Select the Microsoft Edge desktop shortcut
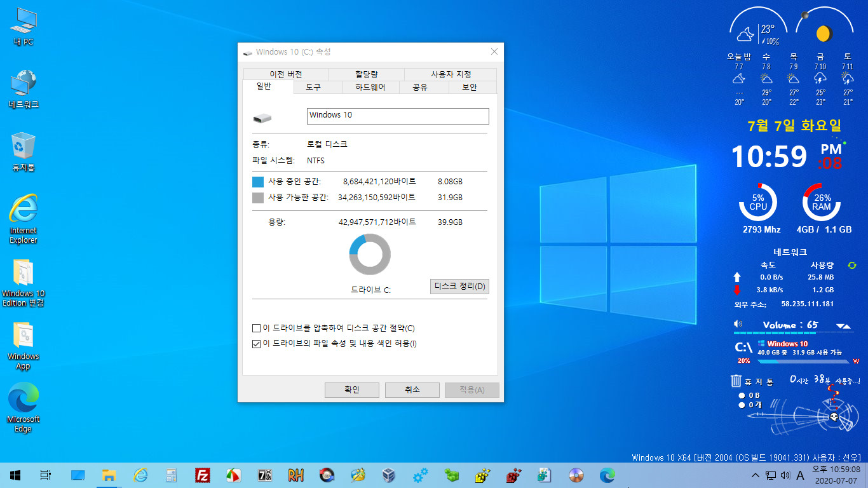The width and height of the screenshot is (868, 488). tap(24, 408)
